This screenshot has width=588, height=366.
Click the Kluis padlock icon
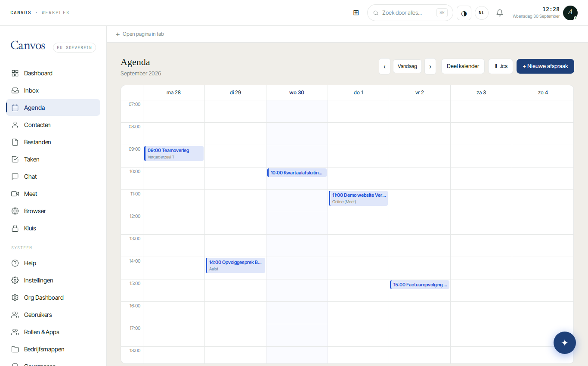15,228
